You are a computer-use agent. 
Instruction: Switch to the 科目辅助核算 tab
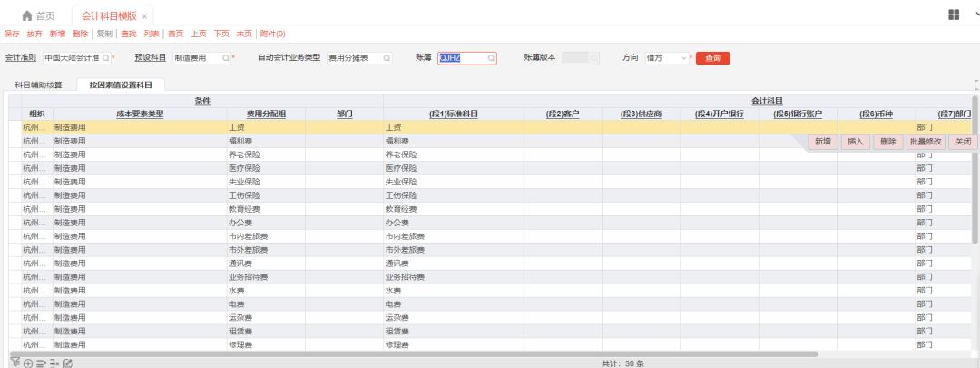(39, 85)
